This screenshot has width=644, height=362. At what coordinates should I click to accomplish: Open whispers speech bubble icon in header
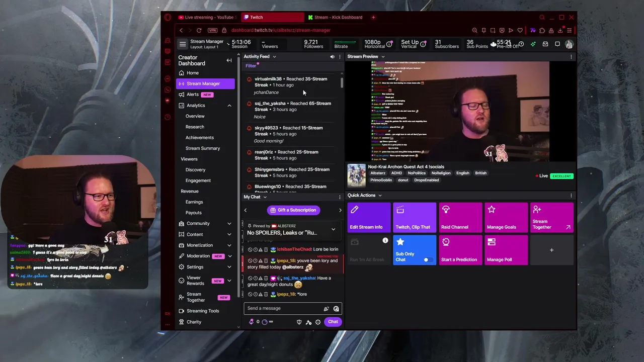[x=557, y=44]
